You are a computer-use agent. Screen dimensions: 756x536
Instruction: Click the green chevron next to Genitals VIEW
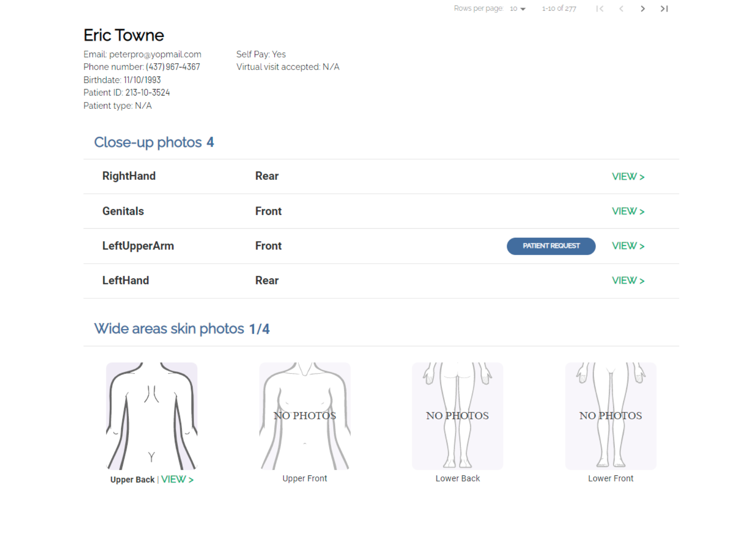642,211
